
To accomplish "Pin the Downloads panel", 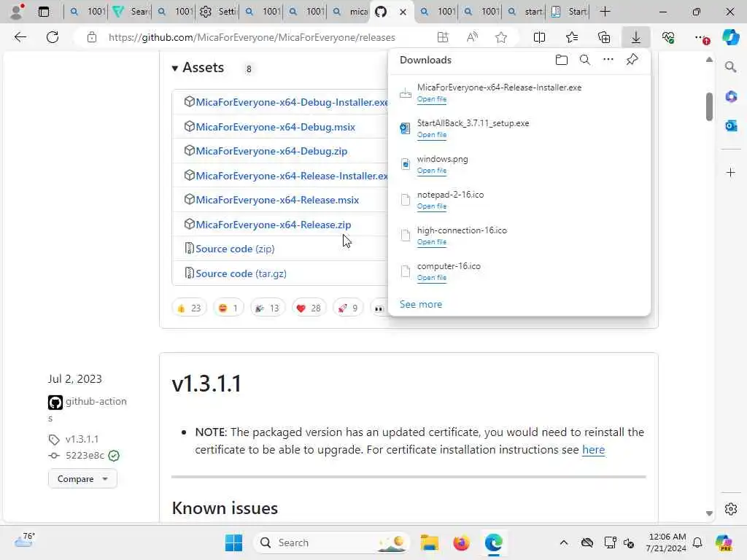I will (x=632, y=60).
